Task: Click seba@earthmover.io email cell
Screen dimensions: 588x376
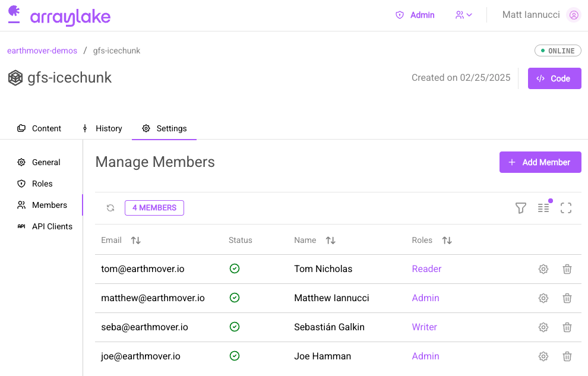Action: (144, 327)
